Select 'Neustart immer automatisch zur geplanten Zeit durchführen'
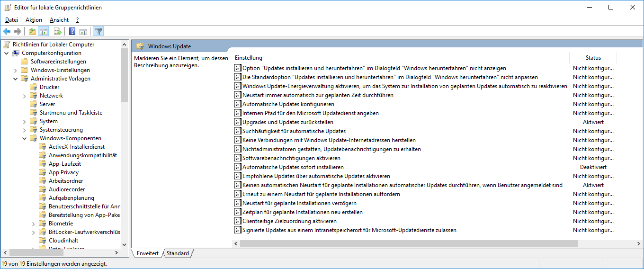The image size is (644, 269). point(318,95)
